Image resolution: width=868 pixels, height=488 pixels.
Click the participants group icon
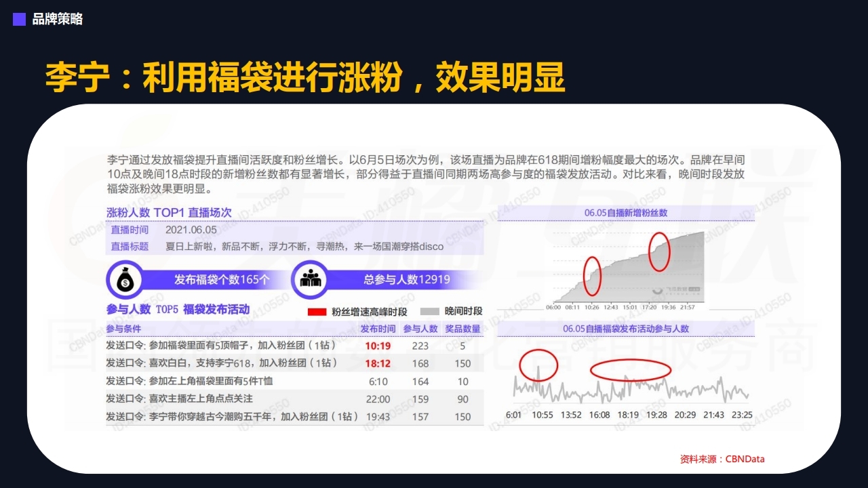[311, 279]
